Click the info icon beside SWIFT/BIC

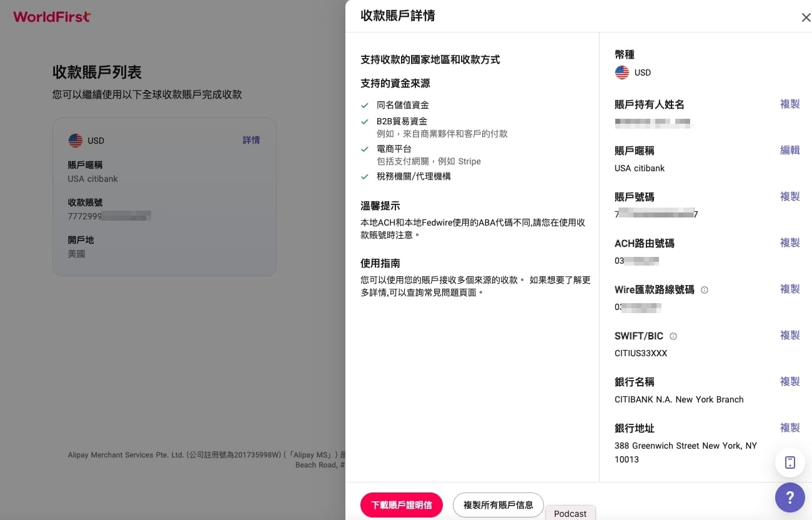click(673, 336)
